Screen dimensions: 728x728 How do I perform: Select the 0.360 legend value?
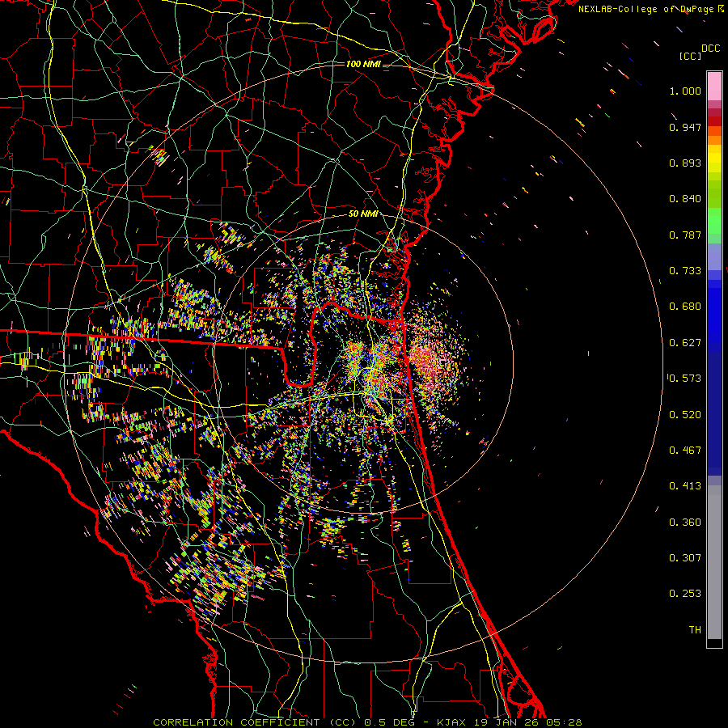(685, 523)
